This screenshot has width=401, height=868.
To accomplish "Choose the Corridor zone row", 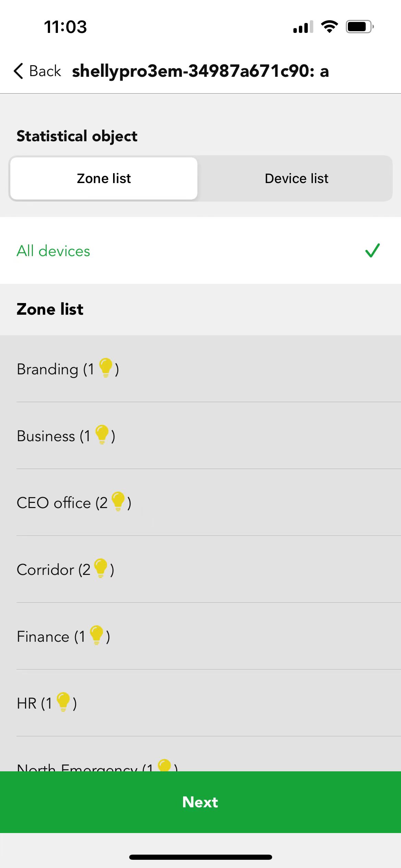I will [200, 569].
